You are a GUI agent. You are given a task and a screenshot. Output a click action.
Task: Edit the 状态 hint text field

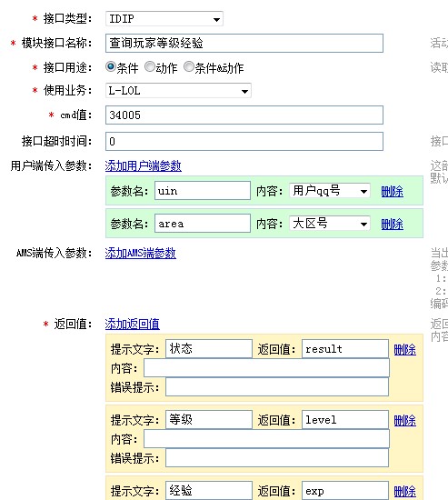coord(209,348)
